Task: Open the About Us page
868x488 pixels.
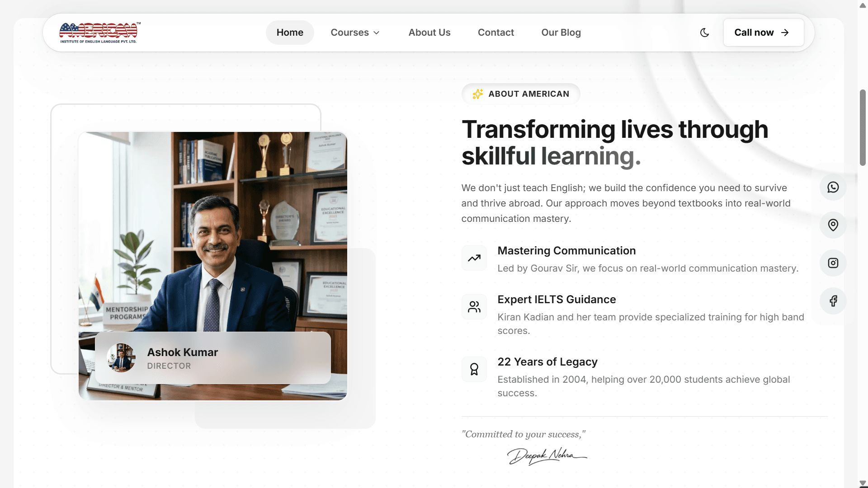Action: click(429, 33)
